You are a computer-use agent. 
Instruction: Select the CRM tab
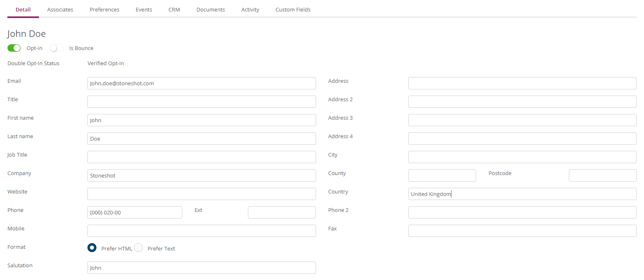click(174, 9)
